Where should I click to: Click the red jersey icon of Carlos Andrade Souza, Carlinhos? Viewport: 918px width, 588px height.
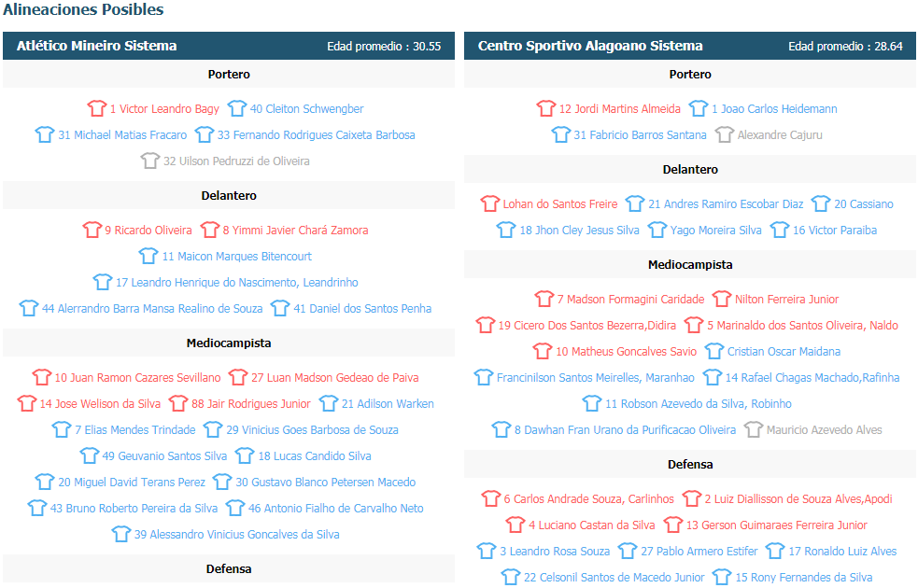(x=491, y=498)
